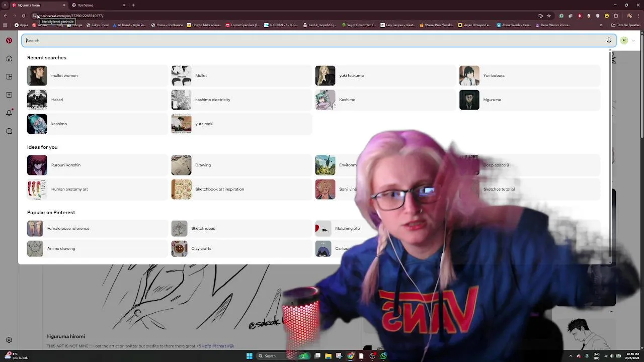Open the 'Sketchbook art inspiration' idea
Image resolution: width=644 pixels, height=362 pixels.
(x=242, y=189)
